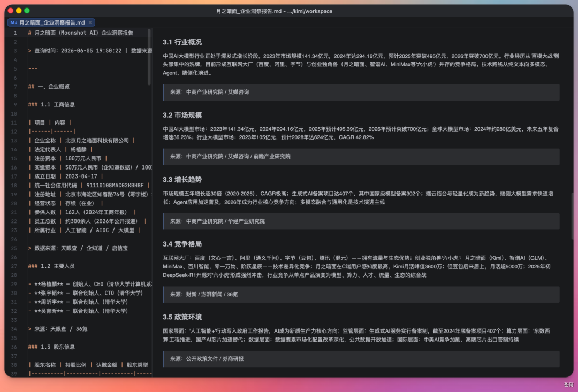Viewport: 578px width, 392px height.
Task: Click row '参保人数 | 162人 (2024年工商年报)'
Action: coord(82,212)
